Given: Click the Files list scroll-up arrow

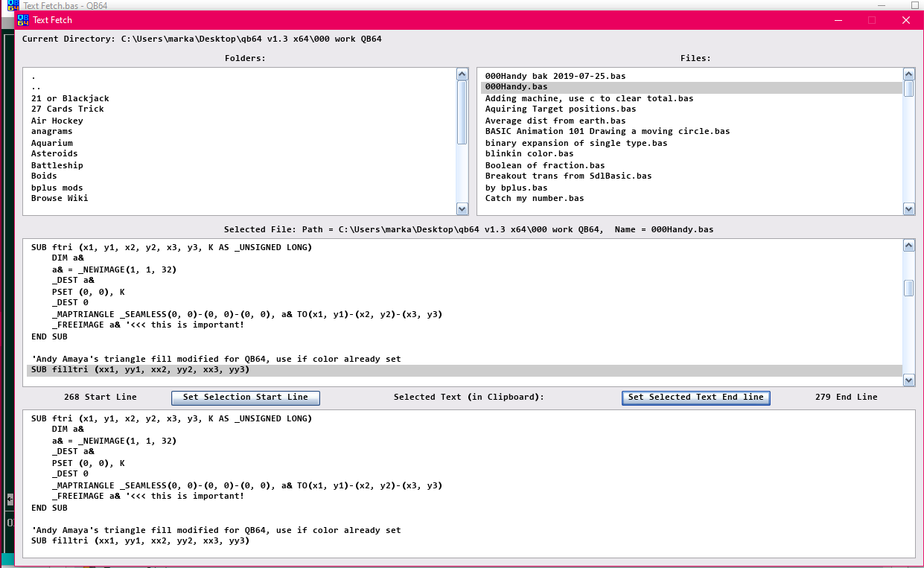Looking at the screenshot, I should point(908,74).
